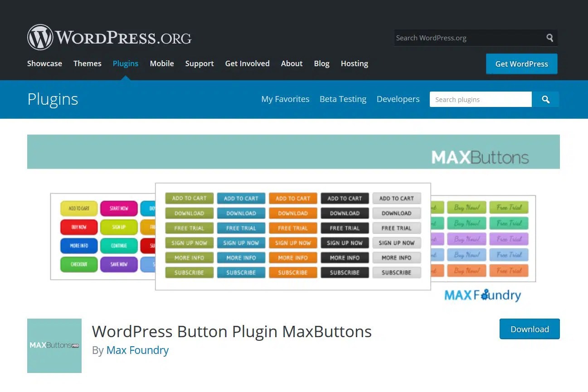Select Mobile from the navigation
Image resolution: width=588 pixels, height=392 pixels.
pos(162,63)
